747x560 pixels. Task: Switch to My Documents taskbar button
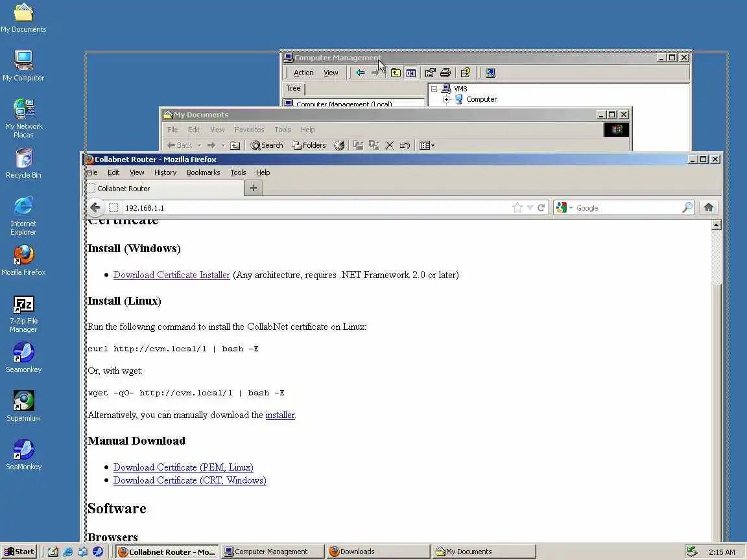(x=484, y=552)
